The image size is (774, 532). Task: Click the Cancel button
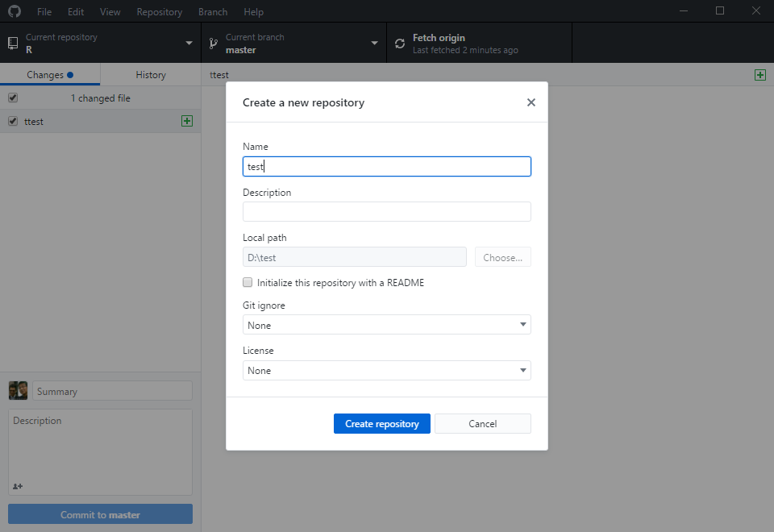click(482, 423)
